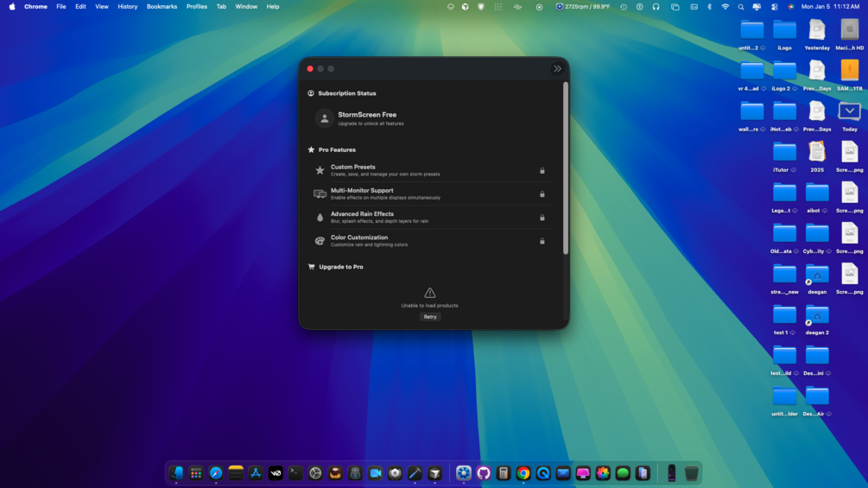The image size is (868, 488).
Task: Open Spotlight search in the menu bar
Action: (741, 7)
